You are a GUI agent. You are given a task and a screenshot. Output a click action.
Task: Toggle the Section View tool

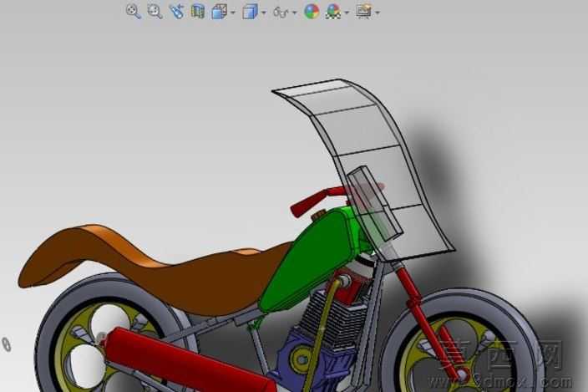point(198,12)
